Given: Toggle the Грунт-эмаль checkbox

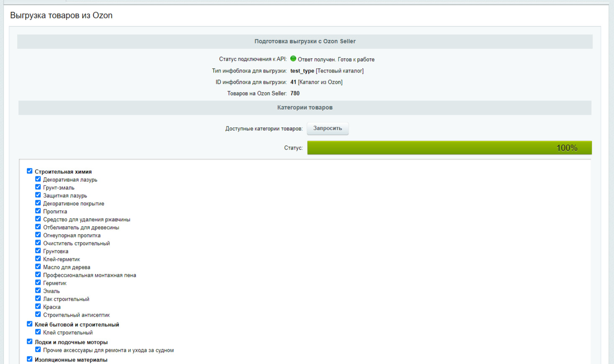Looking at the screenshot, I should pos(38,187).
